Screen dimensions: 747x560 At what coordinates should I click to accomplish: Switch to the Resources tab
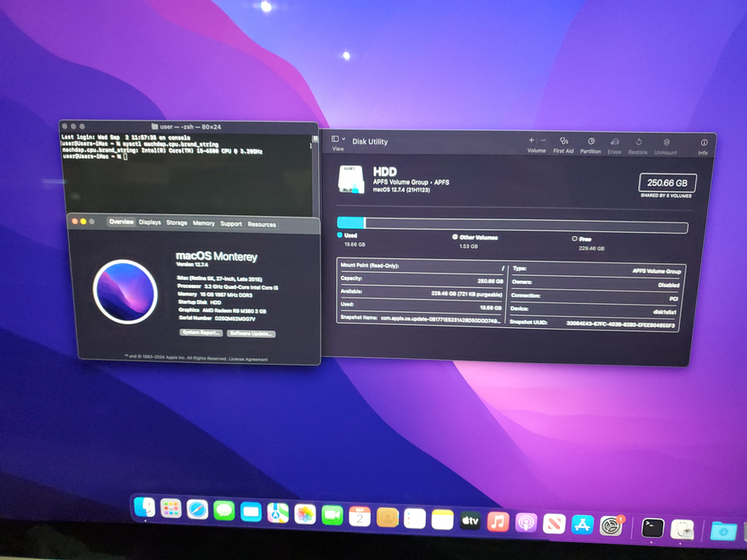[262, 224]
